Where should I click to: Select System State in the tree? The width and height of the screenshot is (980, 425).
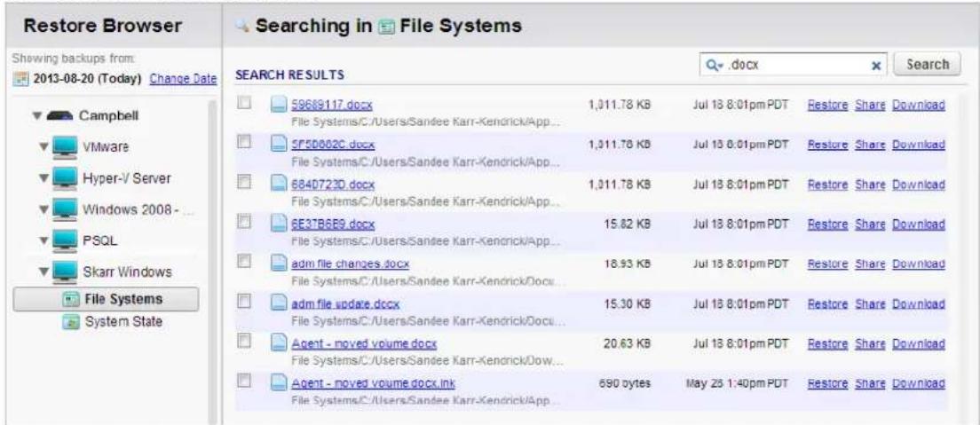[x=123, y=322]
